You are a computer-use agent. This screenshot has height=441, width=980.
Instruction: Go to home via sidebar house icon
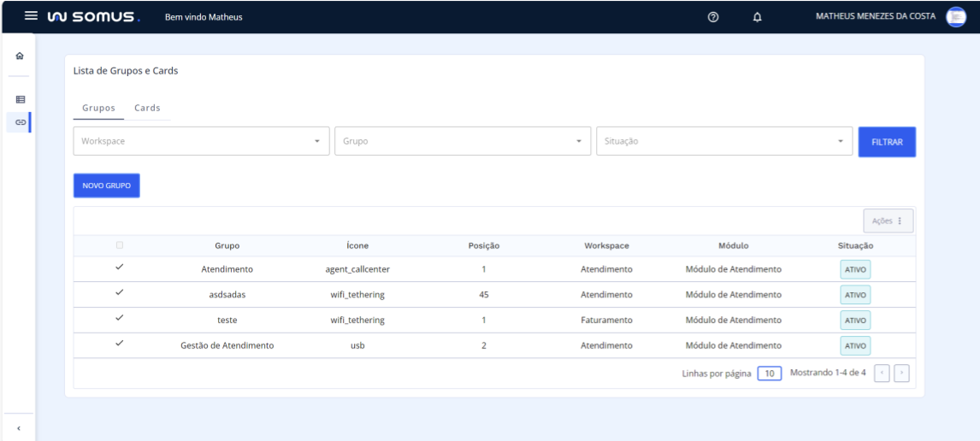point(19,56)
